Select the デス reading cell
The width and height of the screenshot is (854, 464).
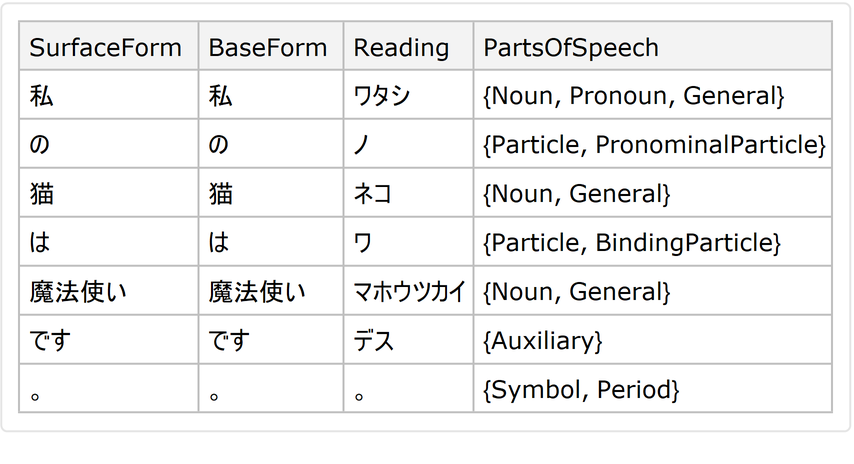coord(374,341)
